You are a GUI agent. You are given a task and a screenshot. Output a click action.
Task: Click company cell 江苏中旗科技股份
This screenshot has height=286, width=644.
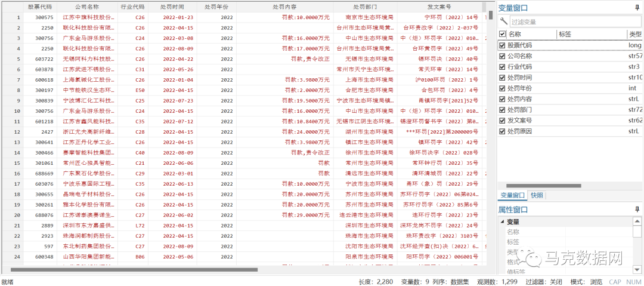[x=87, y=17]
